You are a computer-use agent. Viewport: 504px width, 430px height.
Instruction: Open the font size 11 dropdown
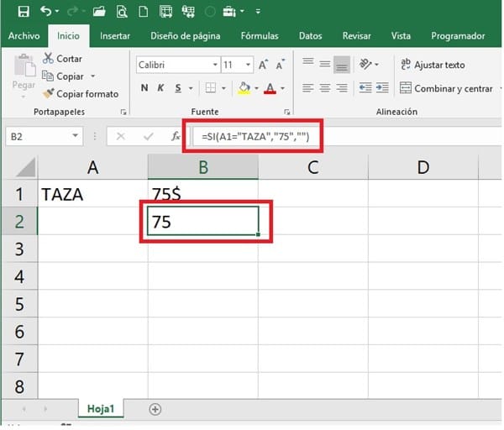(x=236, y=65)
